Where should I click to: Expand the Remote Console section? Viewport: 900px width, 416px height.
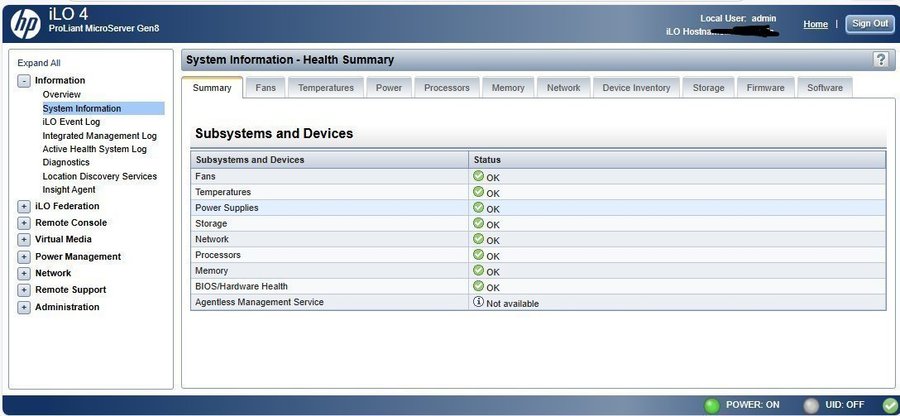click(x=24, y=223)
